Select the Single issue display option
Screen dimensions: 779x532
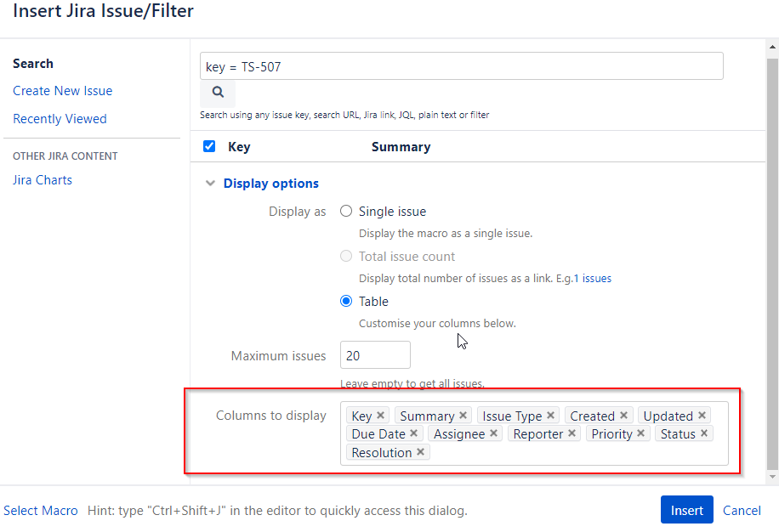tap(346, 211)
